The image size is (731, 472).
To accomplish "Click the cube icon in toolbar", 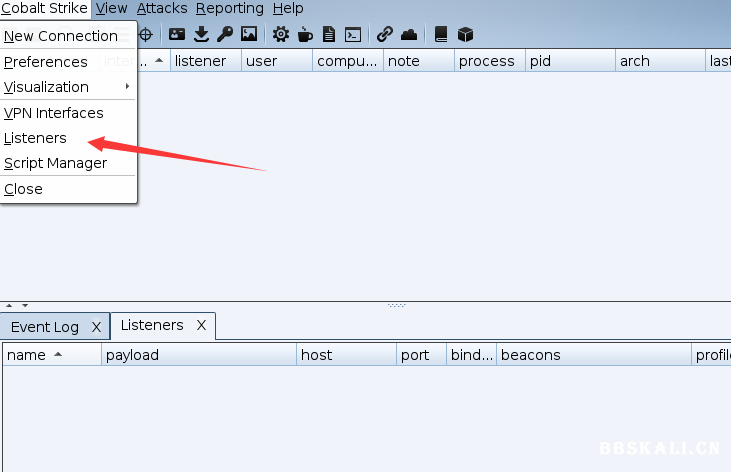I will tap(465, 34).
